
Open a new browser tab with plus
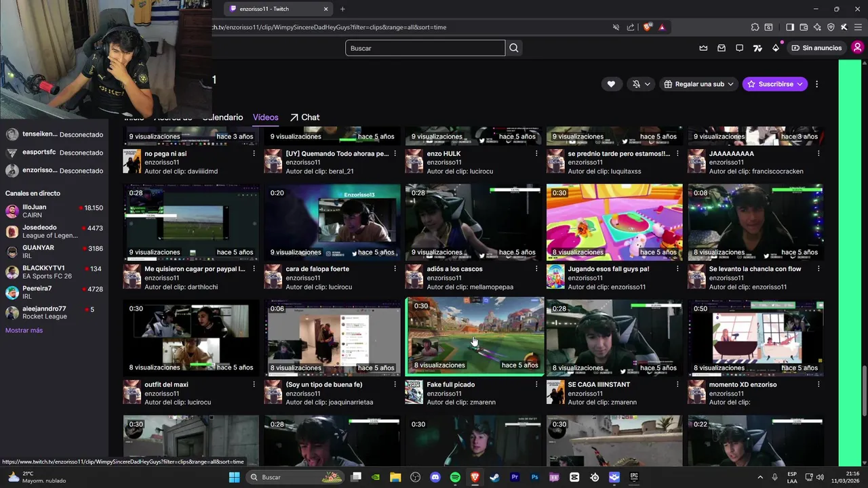[342, 9]
